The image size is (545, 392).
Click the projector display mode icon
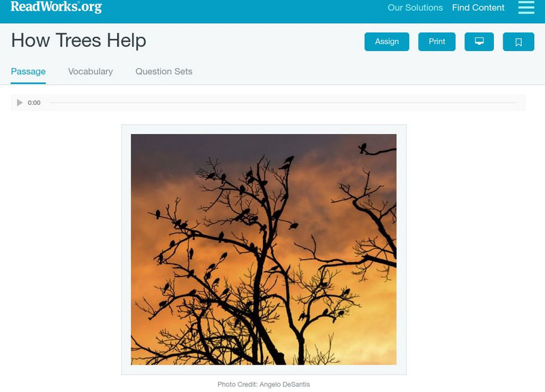click(479, 42)
